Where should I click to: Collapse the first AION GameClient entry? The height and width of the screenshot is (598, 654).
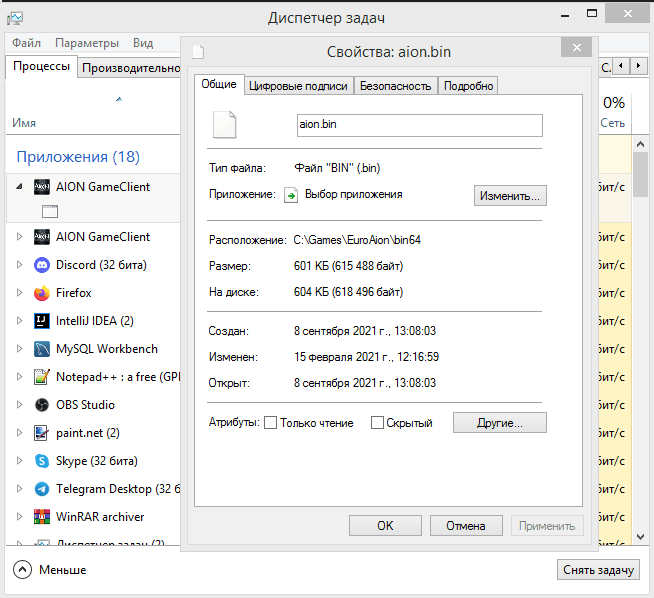click(18, 186)
